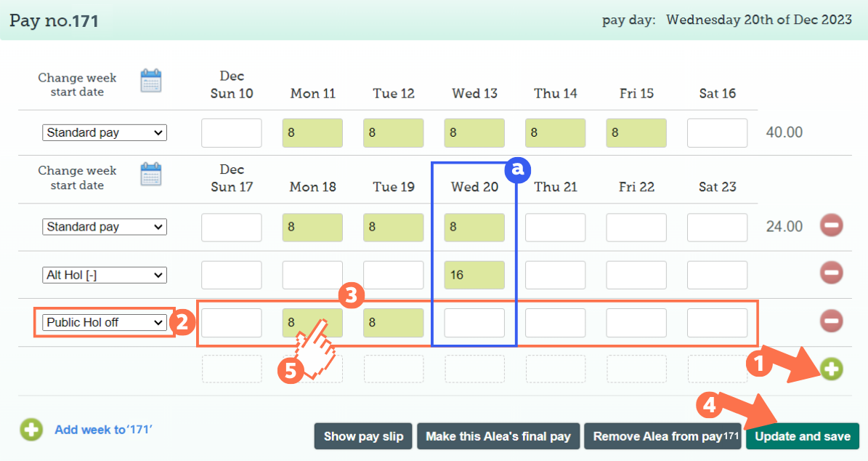This screenshot has height=461, width=868.
Task: Remove Alea from pay 171
Action: coord(662,436)
